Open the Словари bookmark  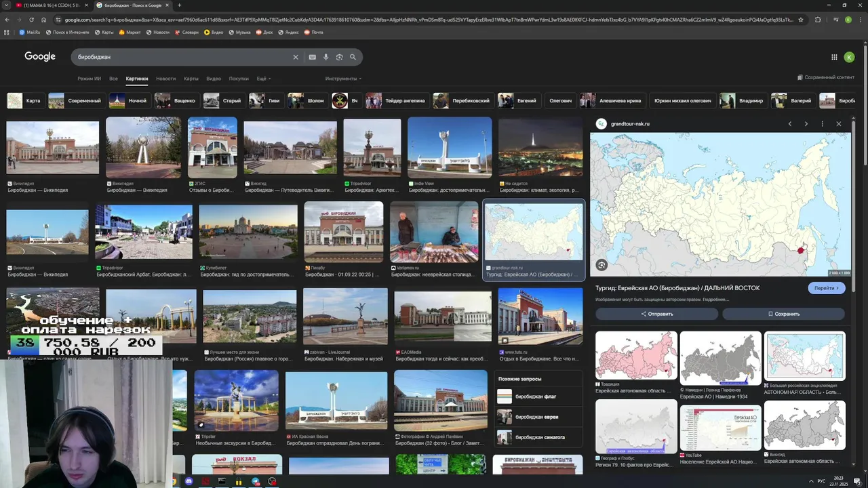pyautogui.click(x=186, y=32)
